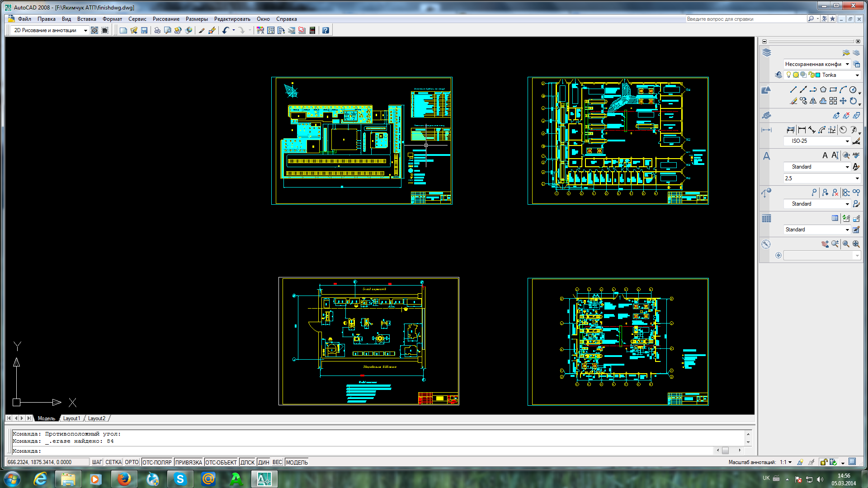Insert a table using table icon
This screenshot has width=868, height=488.
835,218
